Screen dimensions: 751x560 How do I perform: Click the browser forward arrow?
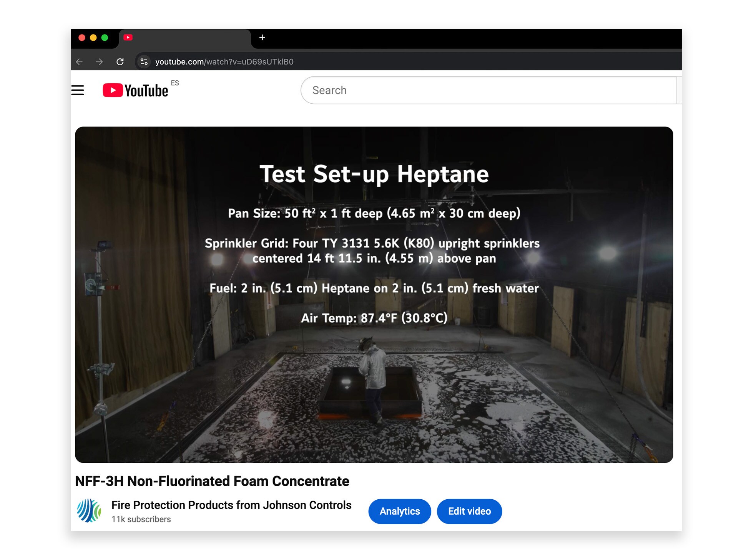click(100, 62)
